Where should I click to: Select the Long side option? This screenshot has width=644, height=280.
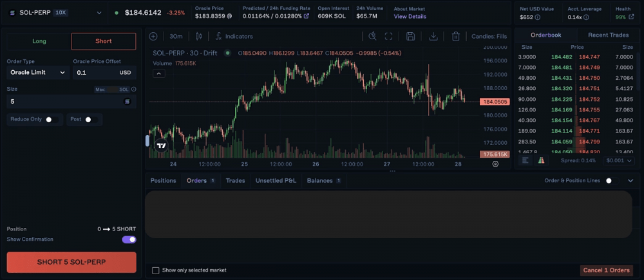tap(39, 41)
